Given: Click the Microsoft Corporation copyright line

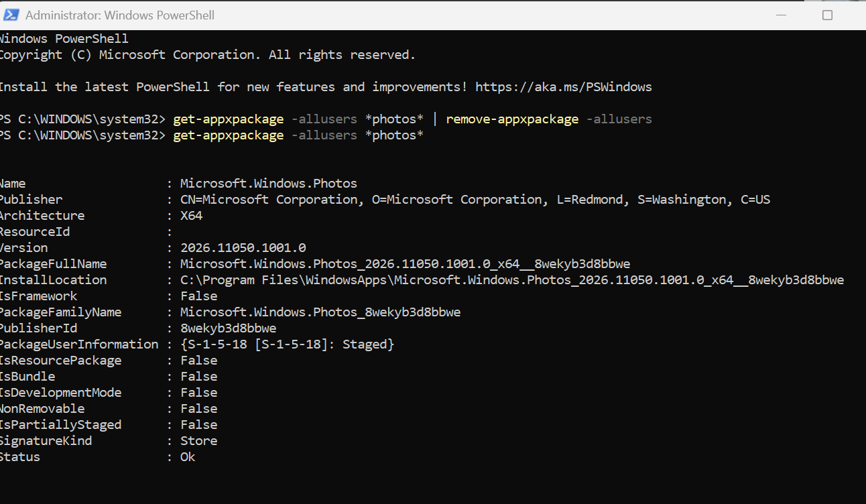Looking at the screenshot, I should (207, 55).
